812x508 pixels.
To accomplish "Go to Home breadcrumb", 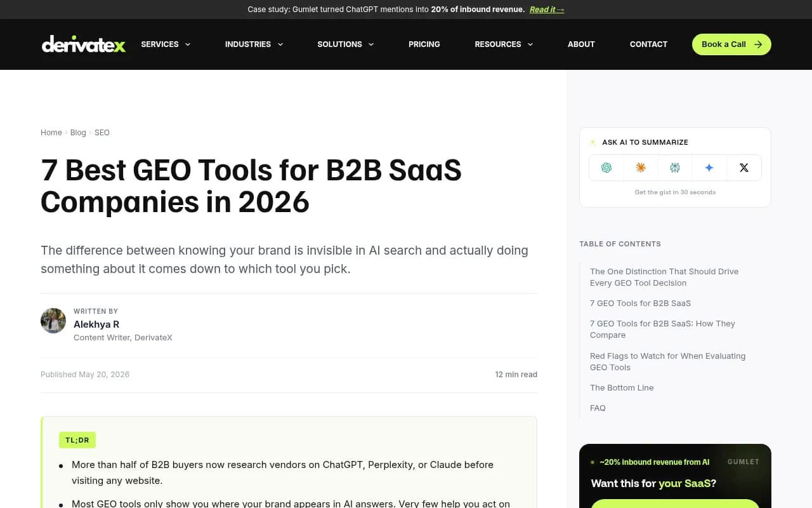I will [x=51, y=133].
